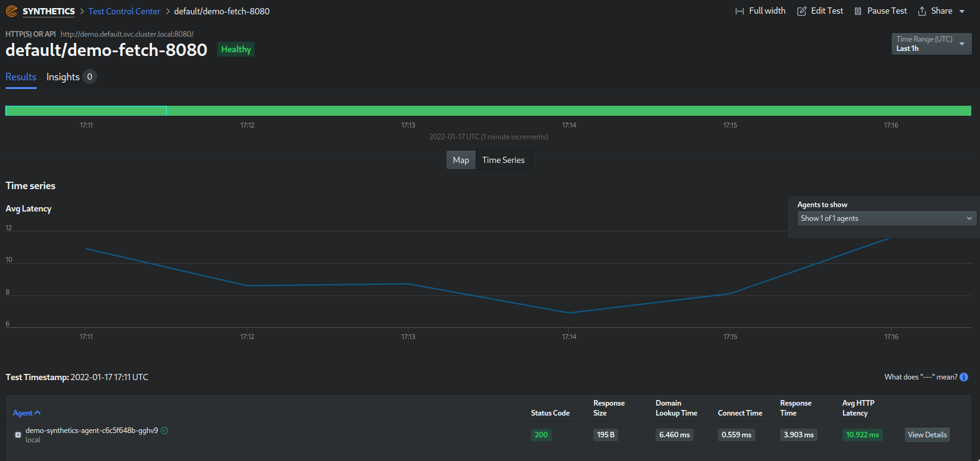Open the Share dropdown caret
Viewport: 980px width, 461px height.
tap(962, 12)
